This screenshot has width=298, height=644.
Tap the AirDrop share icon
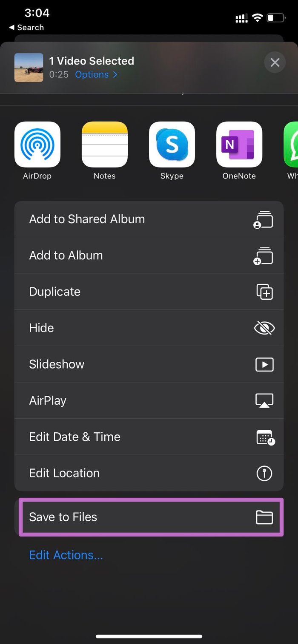[37, 145]
